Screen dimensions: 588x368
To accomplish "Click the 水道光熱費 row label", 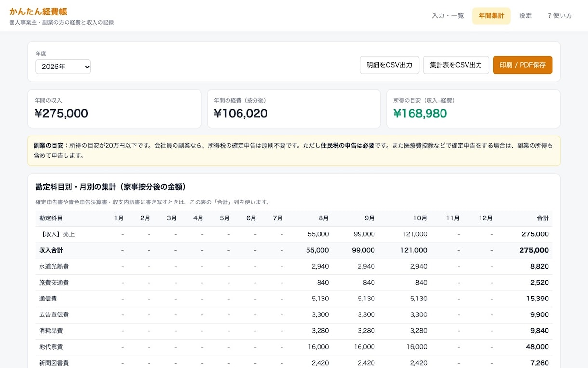I will coord(54,266).
